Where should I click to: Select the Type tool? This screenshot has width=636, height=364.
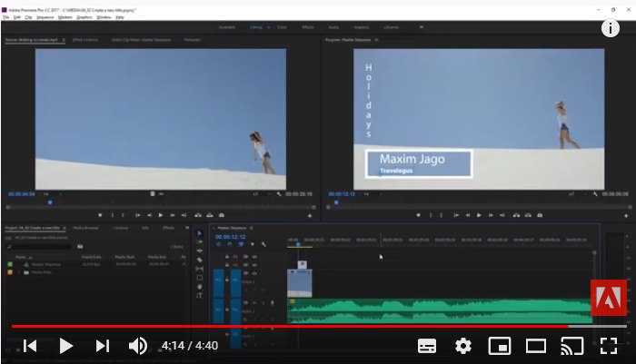(199, 296)
